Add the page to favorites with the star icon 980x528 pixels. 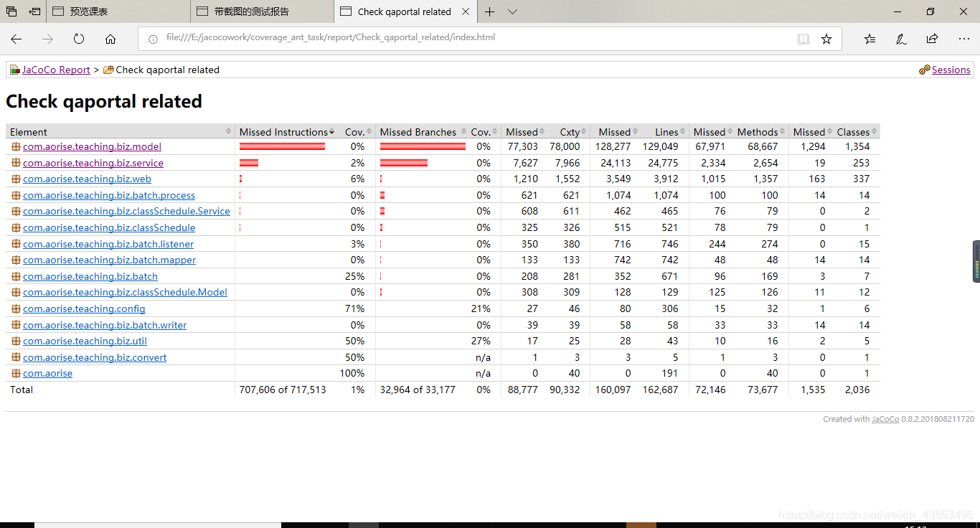[x=826, y=39]
